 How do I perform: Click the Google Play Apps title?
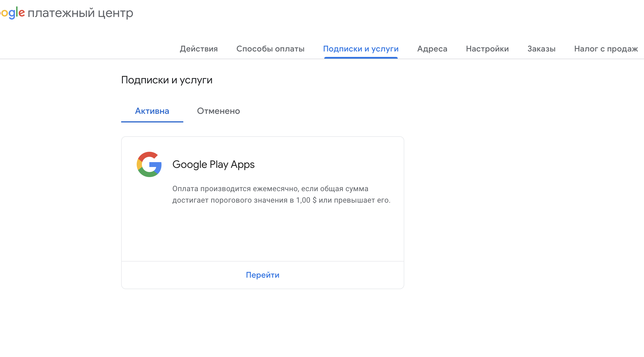coord(213,164)
